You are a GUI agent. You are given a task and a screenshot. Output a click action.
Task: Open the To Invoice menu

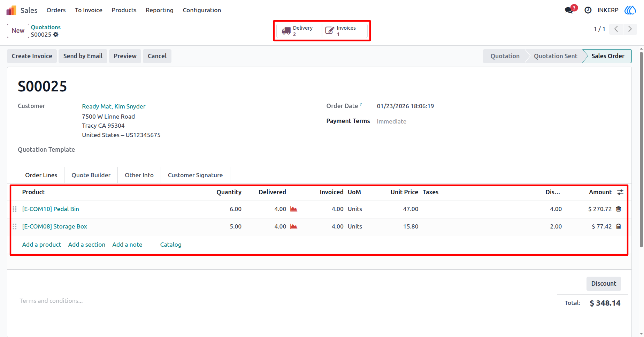tap(89, 10)
